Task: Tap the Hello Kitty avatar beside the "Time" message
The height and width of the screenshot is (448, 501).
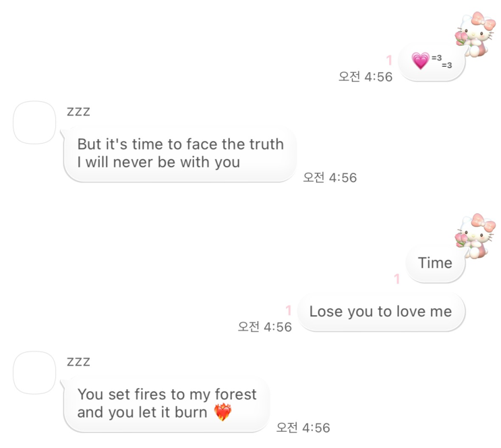Action: click(477, 236)
